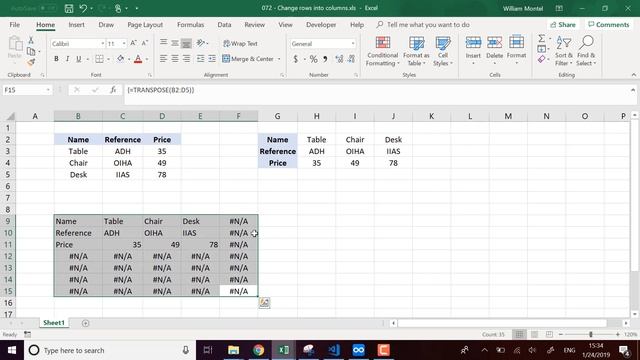Expand the Name Box dropdown arrow
Screen dimensions: 640x360
pos(48,90)
